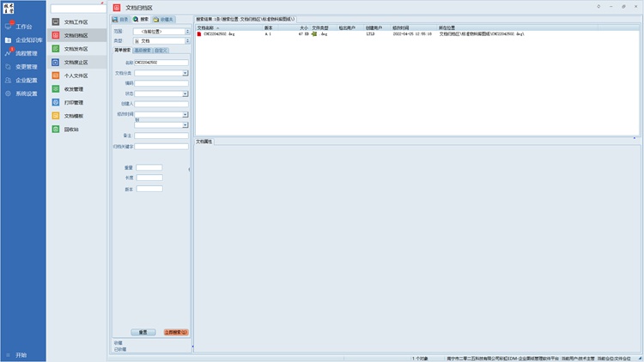Select the 文档发布区 icon
This screenshot has height=362, width=644.
56,49
